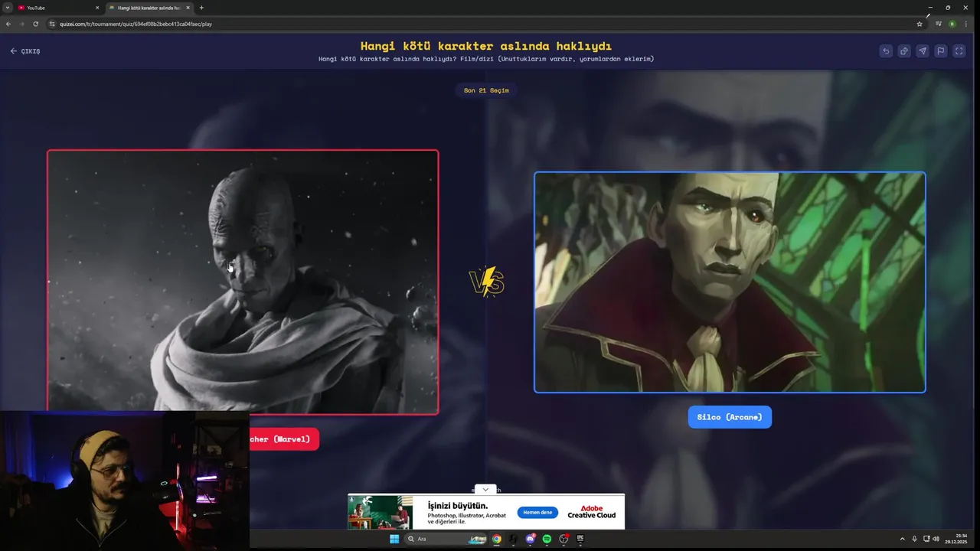
Task: Open the taskbar app beside Chrome icon
Action: pos(514,539)
